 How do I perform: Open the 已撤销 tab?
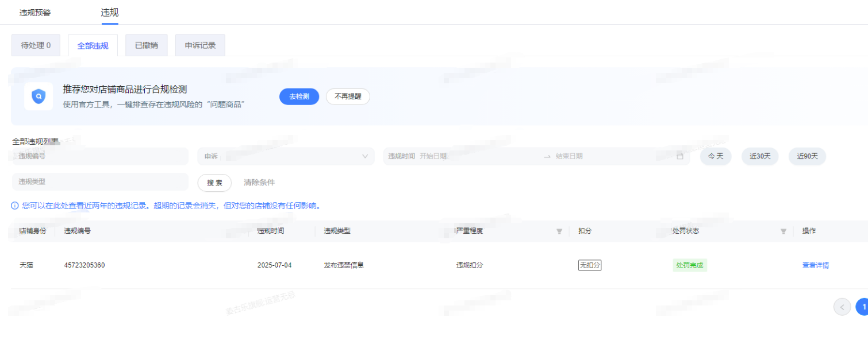coord(147,45)
